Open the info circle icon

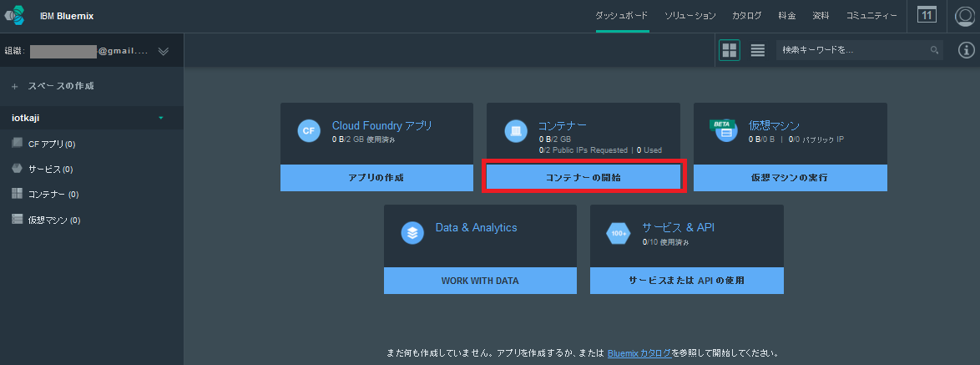(967, 50)
